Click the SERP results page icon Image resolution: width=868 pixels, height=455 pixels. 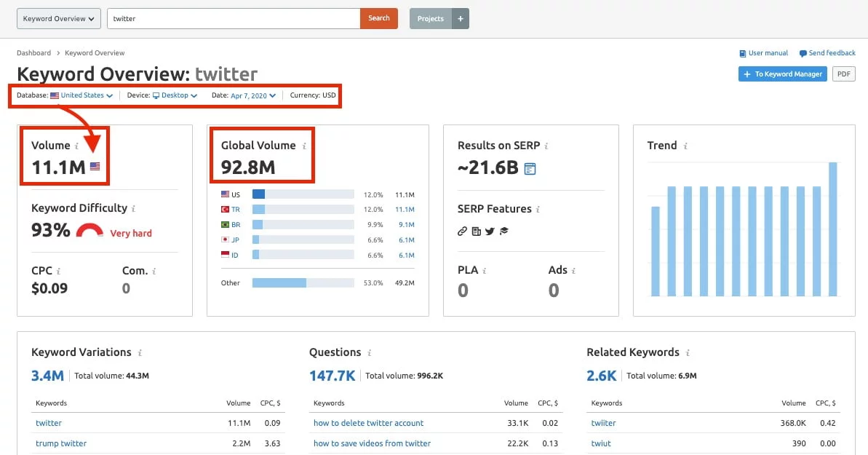click(x=530, y=169)
